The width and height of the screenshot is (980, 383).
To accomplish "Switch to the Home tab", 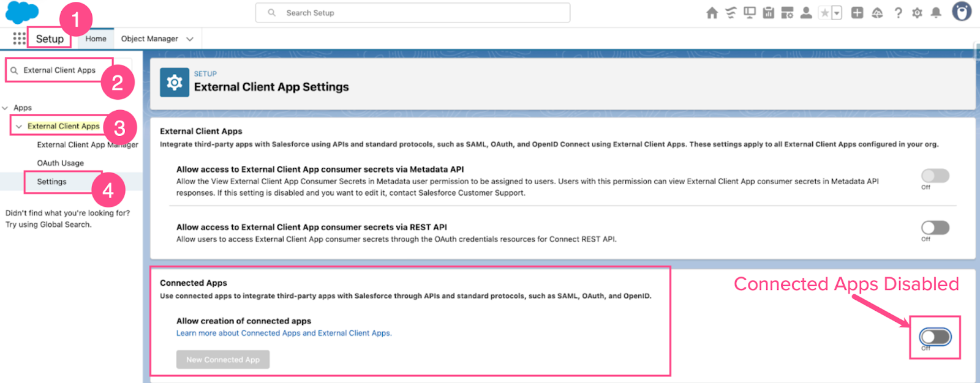I will click(96, 39).
